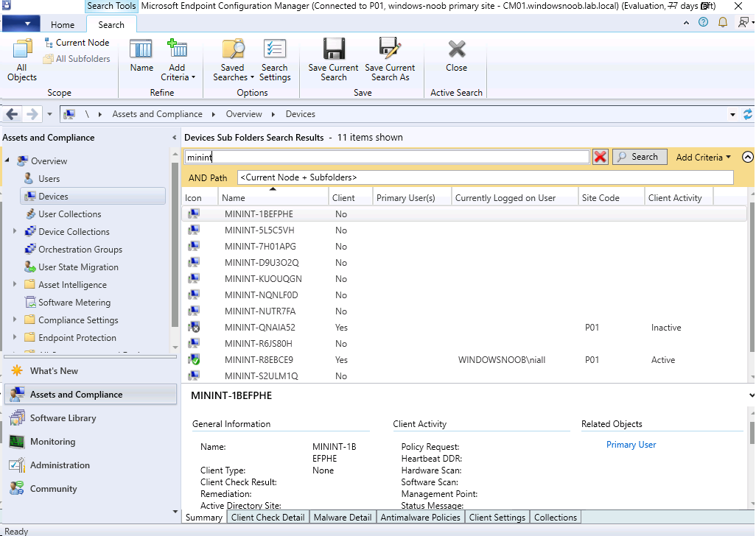Expand Endpoint Protection node
This screenshot has width=756, height=536.
pyautogui.click(x=15, y=337)
